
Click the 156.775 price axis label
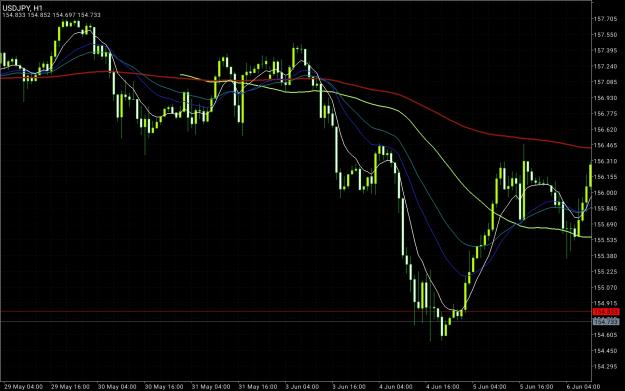click(605, 114)
